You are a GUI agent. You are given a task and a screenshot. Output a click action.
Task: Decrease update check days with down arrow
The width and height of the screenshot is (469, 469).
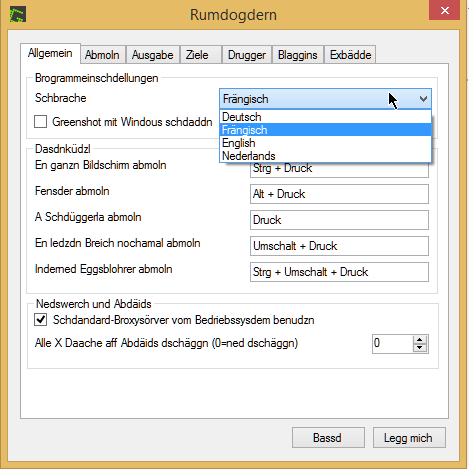pyautogui.click(x=420, y=348)
